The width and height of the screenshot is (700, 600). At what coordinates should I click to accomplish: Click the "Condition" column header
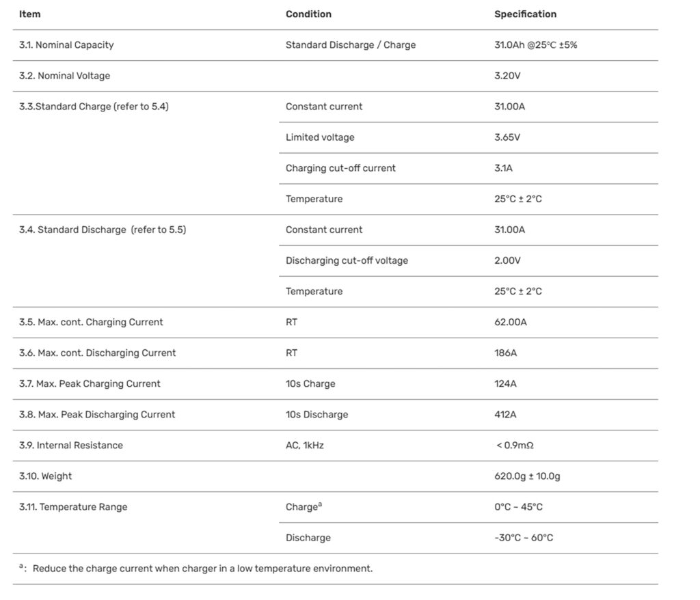308,14
